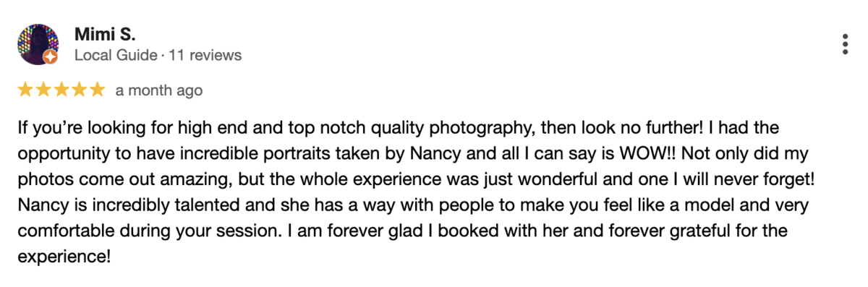
Task: Click the 11 reviews count
Action: pos(205,55)
